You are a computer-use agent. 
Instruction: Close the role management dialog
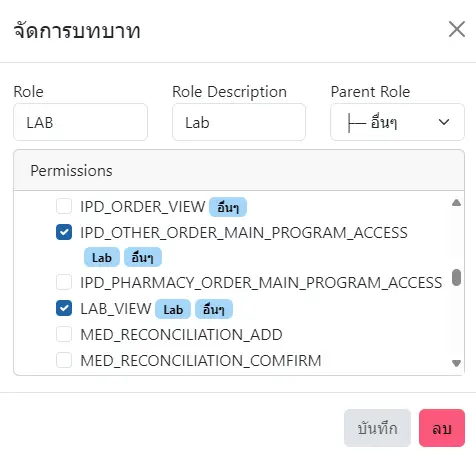(457, 29)
